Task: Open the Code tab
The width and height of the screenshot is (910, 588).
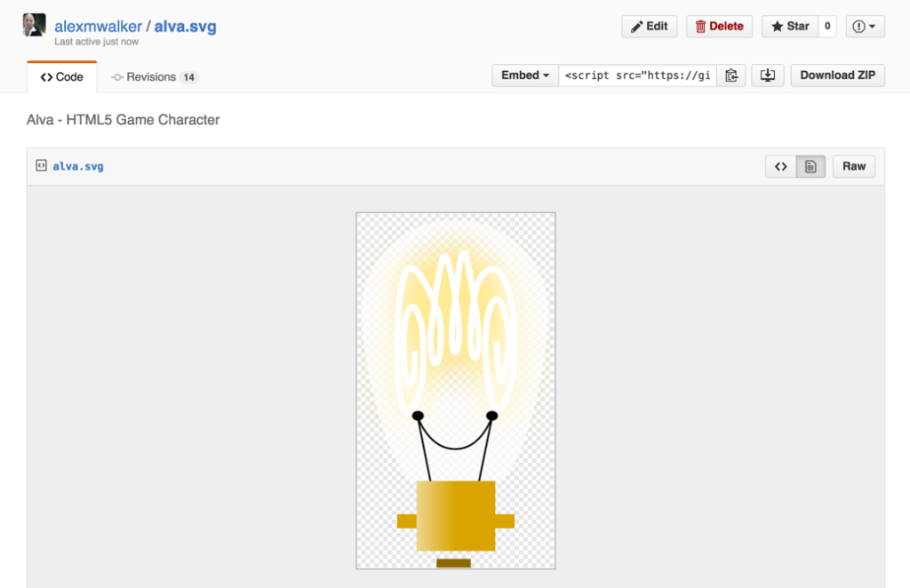Action: pos(62,77)
